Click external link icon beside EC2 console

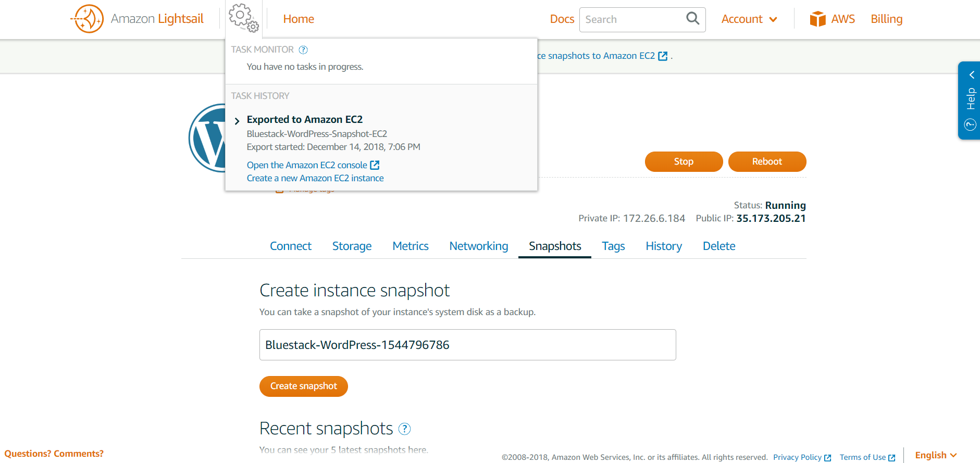pyautogui.click(x=375, y=165)
